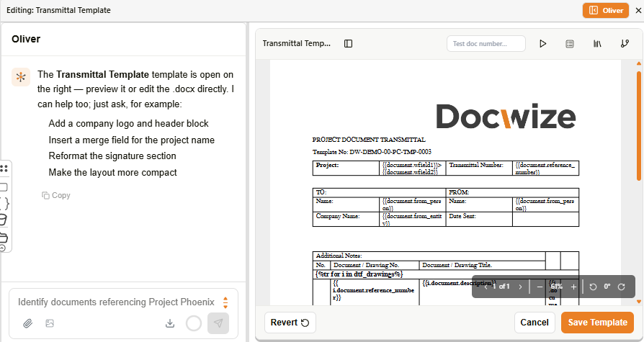The image size is (644, 342).
Task: Click the 'Template No: DW-DEMO-00-PC-TMP-0003' line
Action: [x=372, y=152]
